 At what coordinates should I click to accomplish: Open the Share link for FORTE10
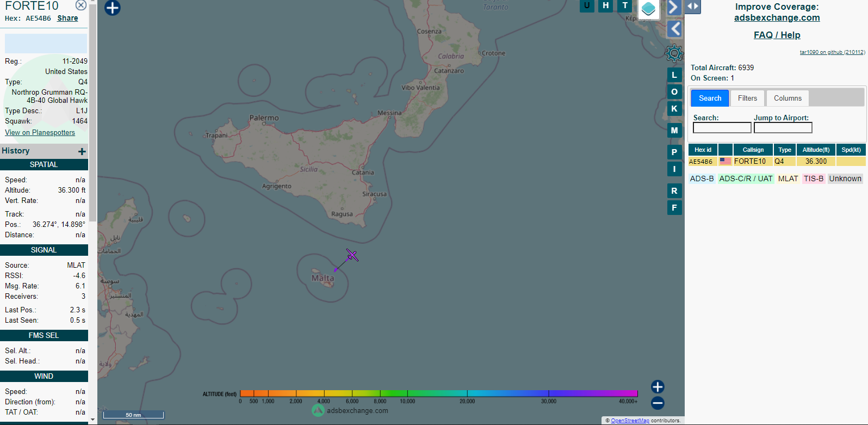pyautogui.click(x=67, y=18)
